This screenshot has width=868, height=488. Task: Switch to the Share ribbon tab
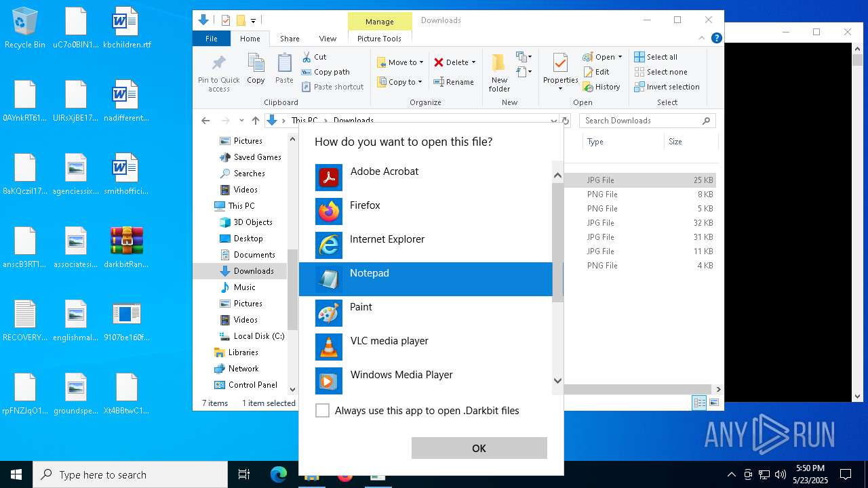290,39
